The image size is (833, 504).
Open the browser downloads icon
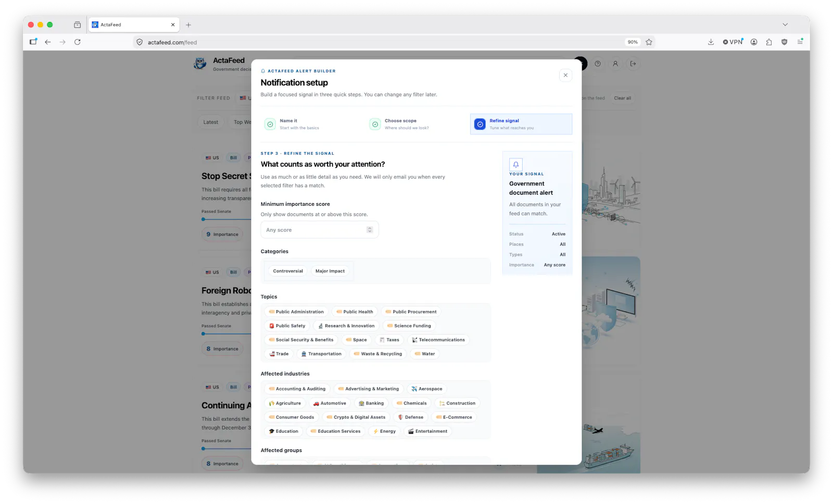(x=711, y=42)
